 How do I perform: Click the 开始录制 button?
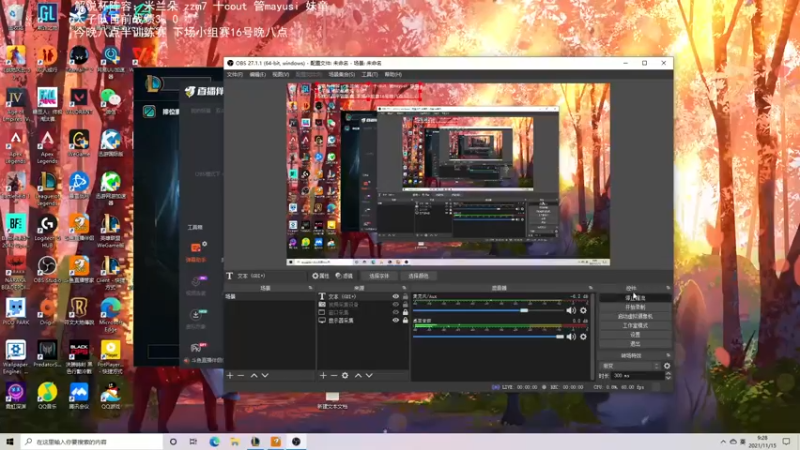(x=635, y=307)
